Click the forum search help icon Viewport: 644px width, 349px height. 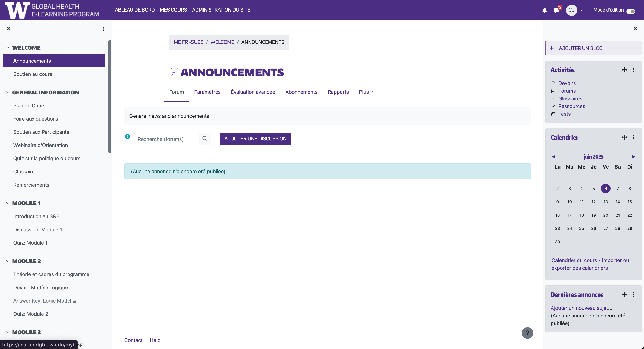[x=128, y=137]
